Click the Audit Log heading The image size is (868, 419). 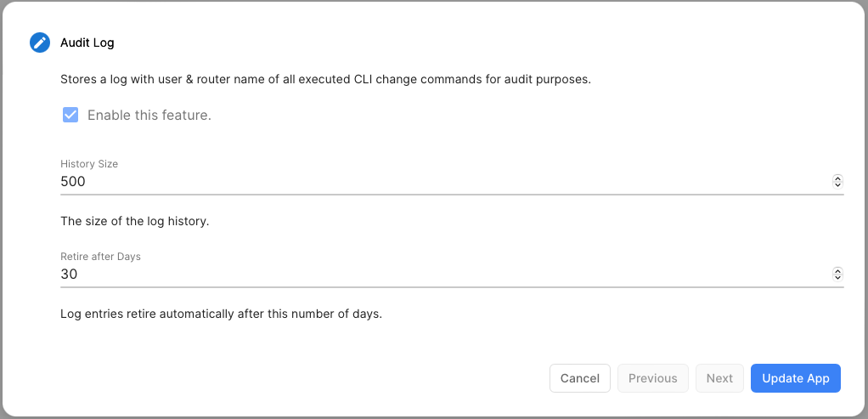pos(87,42)
